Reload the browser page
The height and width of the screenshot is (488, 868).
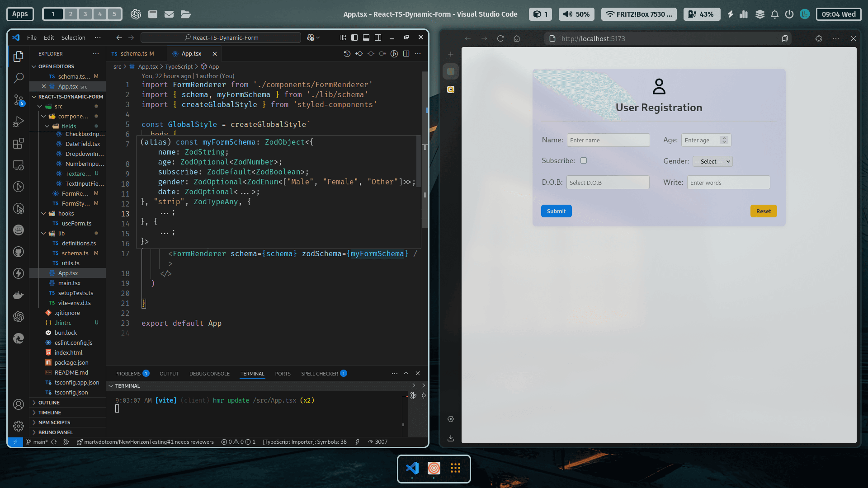point(500,38)
